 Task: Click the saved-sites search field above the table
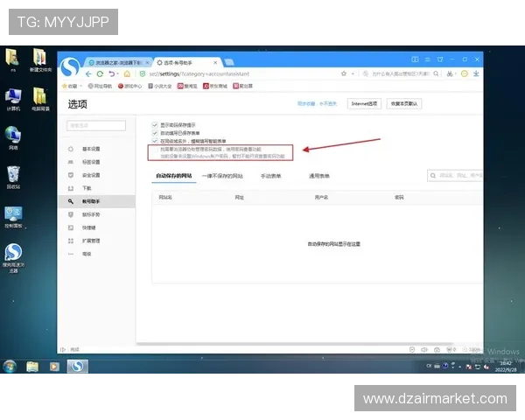pos(455,176)
